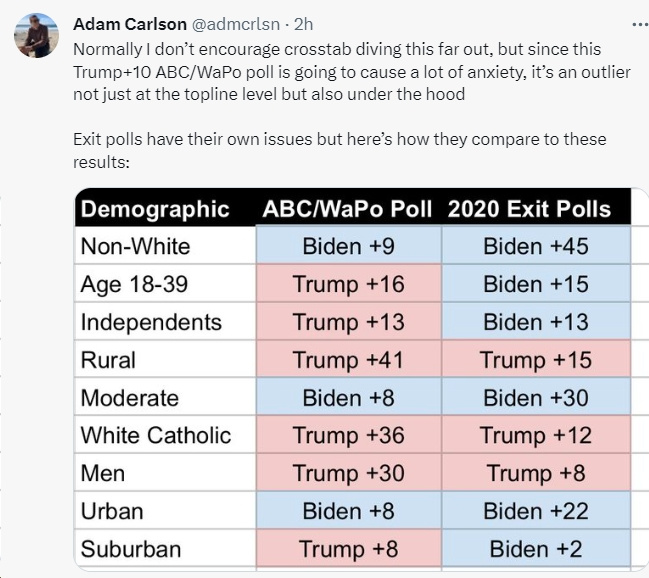Click the Demographic column header in table
The height and width of the screenshot is (578, 649).
(155, 209)
